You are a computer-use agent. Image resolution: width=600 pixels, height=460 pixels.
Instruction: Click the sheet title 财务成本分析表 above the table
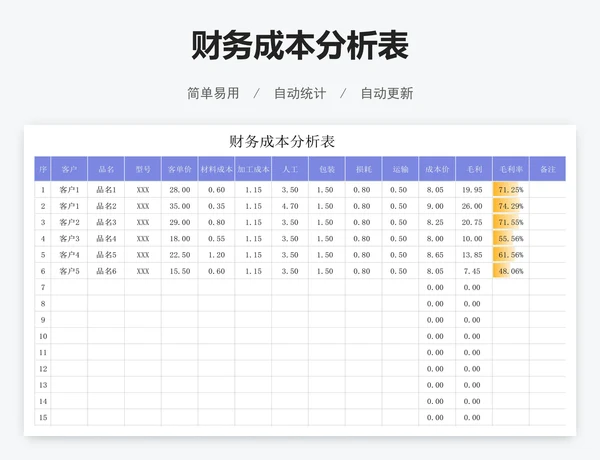tap(282, 142)
